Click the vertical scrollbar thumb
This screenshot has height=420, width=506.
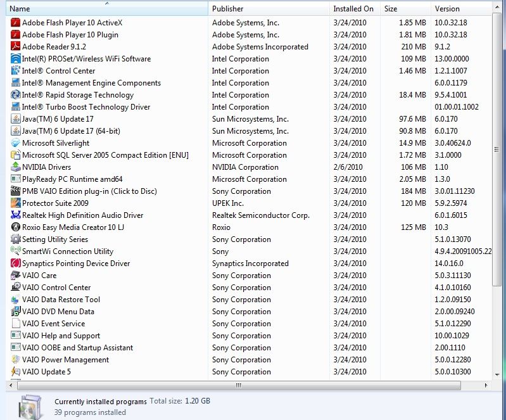coord(497,149)
